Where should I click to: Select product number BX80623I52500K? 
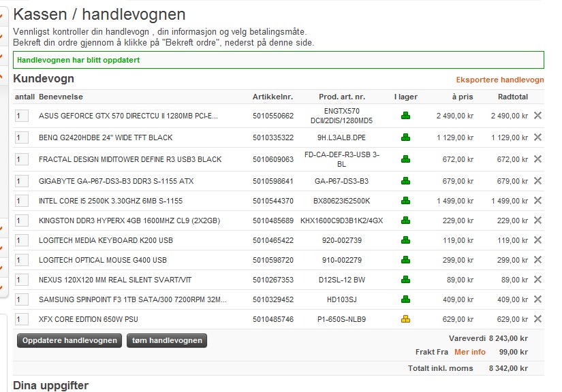(341, 201)
